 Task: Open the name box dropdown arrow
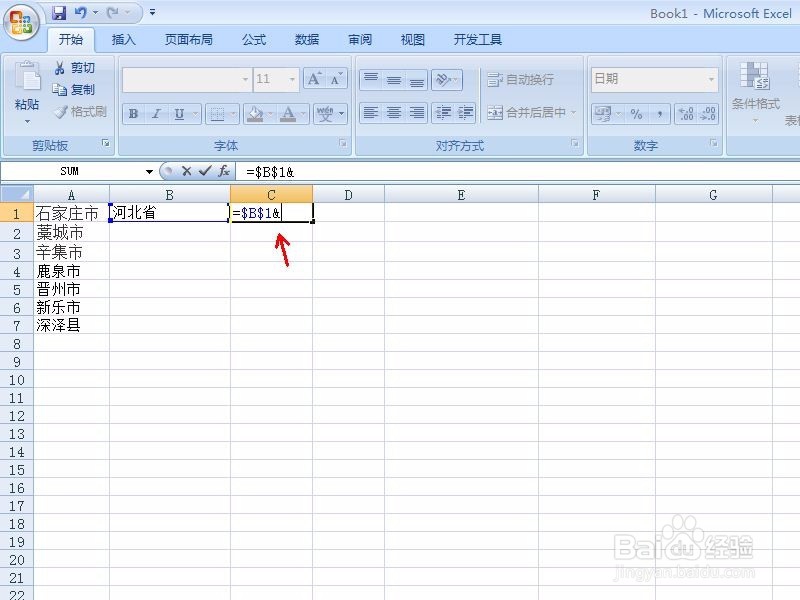[149, 171]
